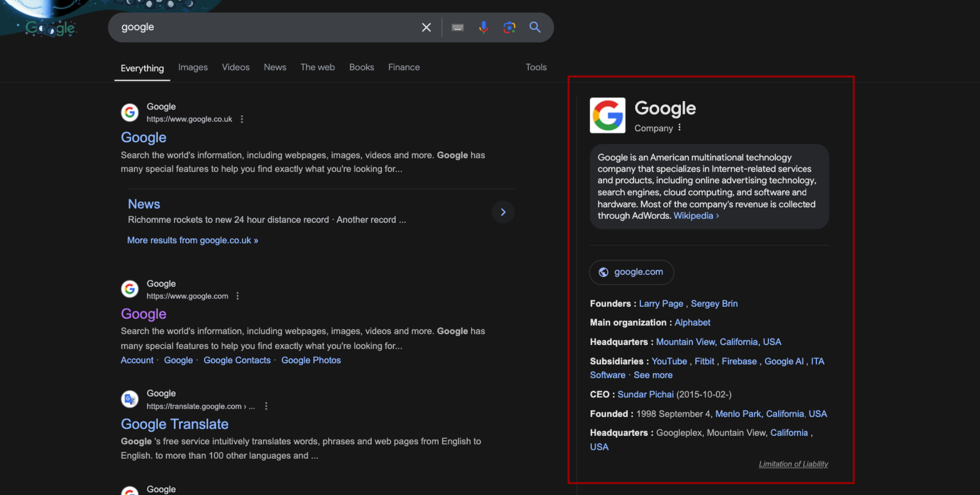
Task: Open the Google title of the google.co.uk result
Action: coord(143,138)
